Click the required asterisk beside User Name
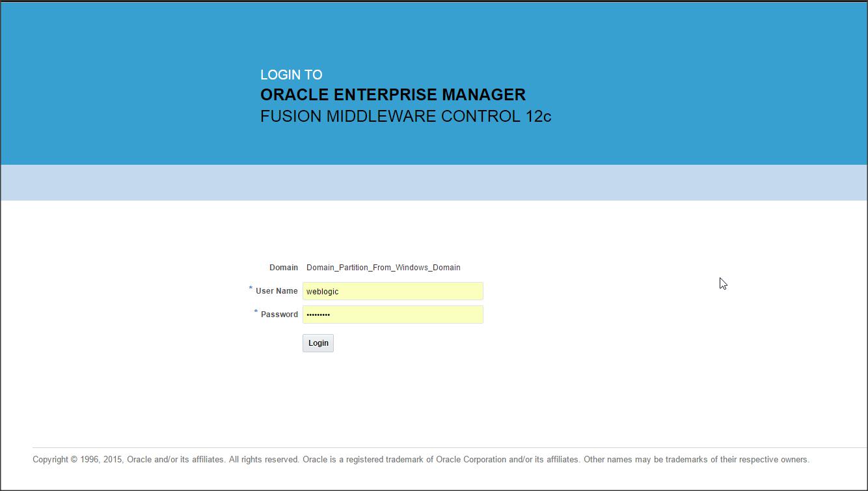 coord(251,288)
